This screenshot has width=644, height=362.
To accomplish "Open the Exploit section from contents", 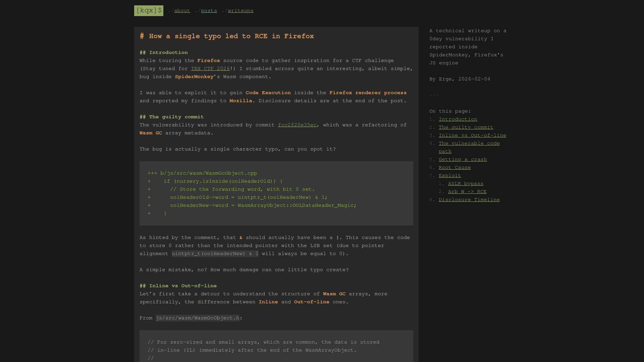I will click(x=449, y=175).
